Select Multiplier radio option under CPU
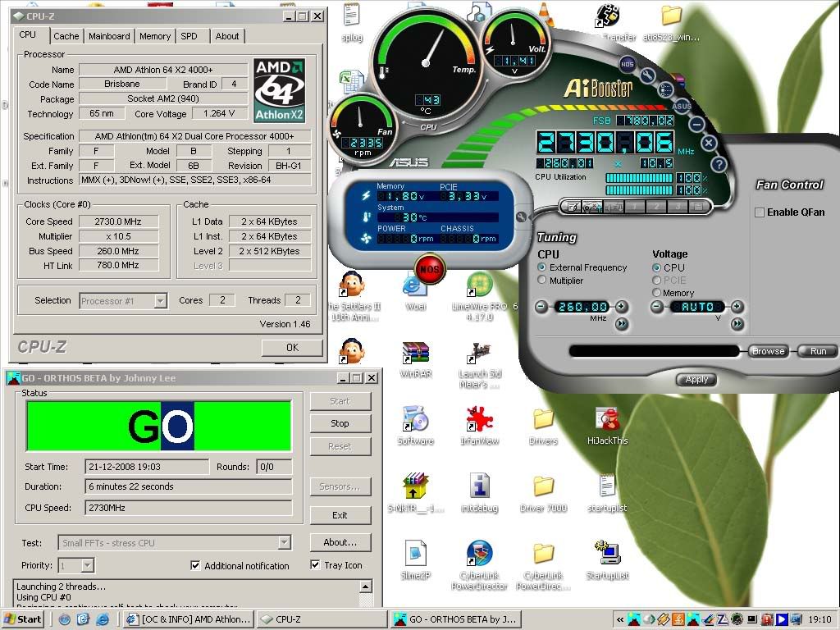The width and height of the screenshot is (840, 630). click(542, 281)
